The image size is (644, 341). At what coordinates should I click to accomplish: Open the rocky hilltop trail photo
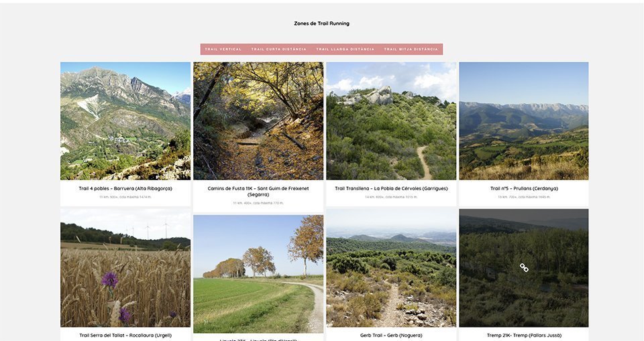coord(391,121)
